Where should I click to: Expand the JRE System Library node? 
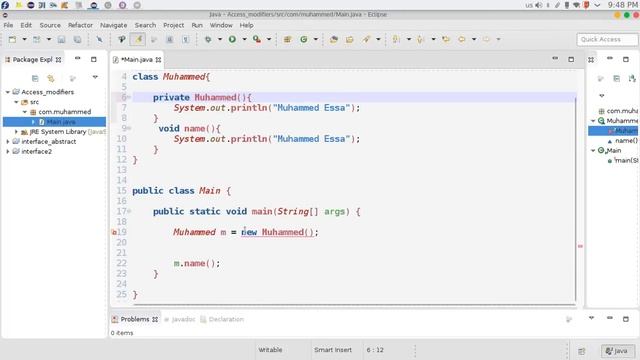[x=16, y=131]
